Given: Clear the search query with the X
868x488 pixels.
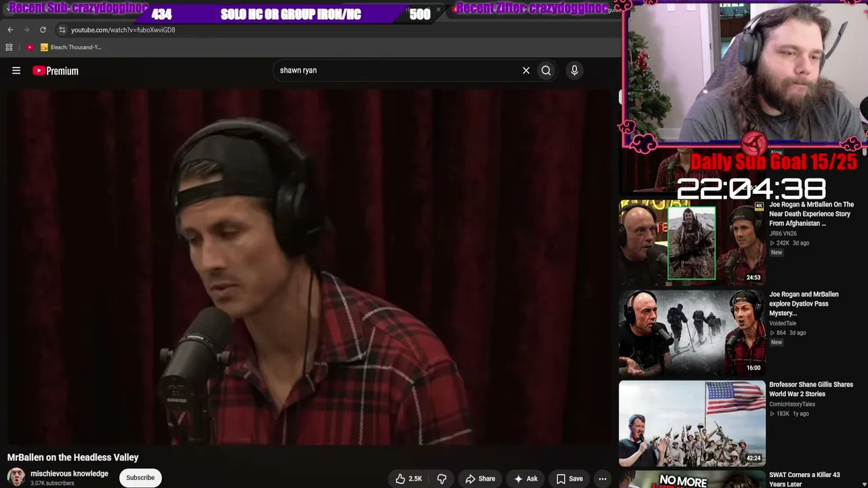Looking at the screenshot, I should point(526,70).
